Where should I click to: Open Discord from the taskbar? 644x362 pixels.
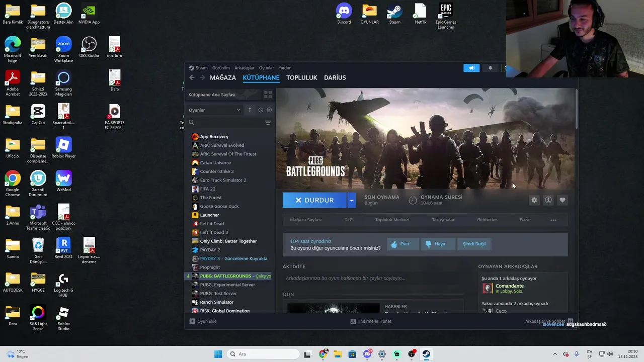368,354
